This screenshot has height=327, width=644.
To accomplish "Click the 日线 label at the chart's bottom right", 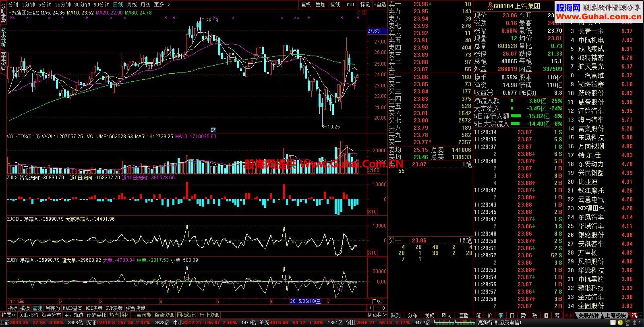I will (377, 301).
